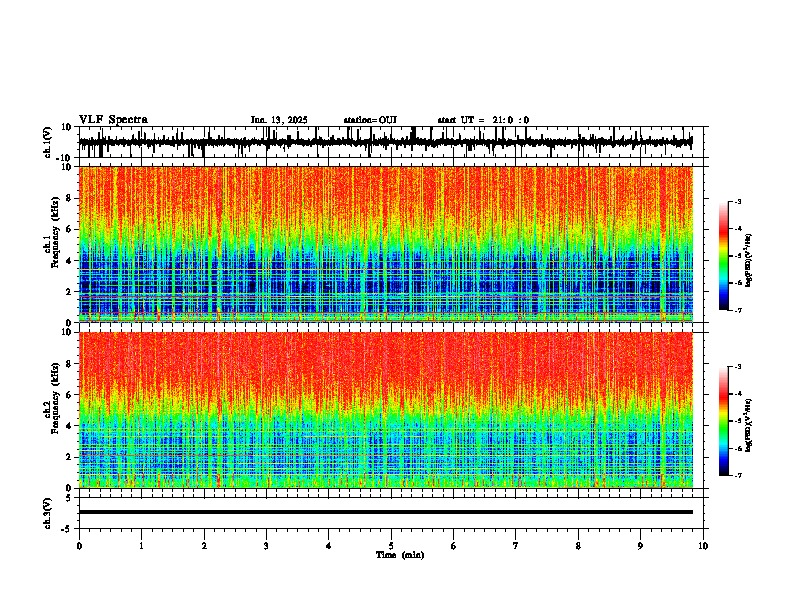Click time axis tick label "1"

[x=141, y=546]
